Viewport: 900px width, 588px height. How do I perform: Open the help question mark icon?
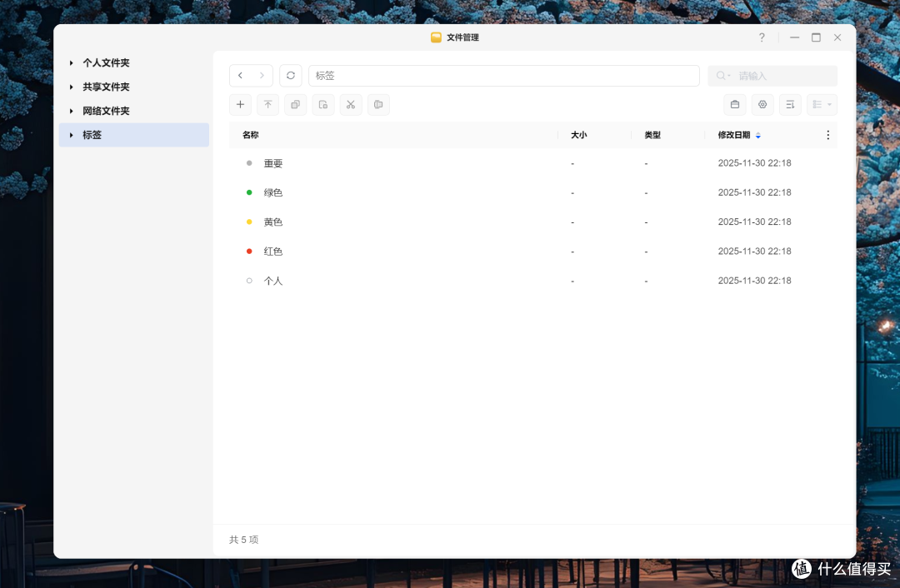coord(762,37)
